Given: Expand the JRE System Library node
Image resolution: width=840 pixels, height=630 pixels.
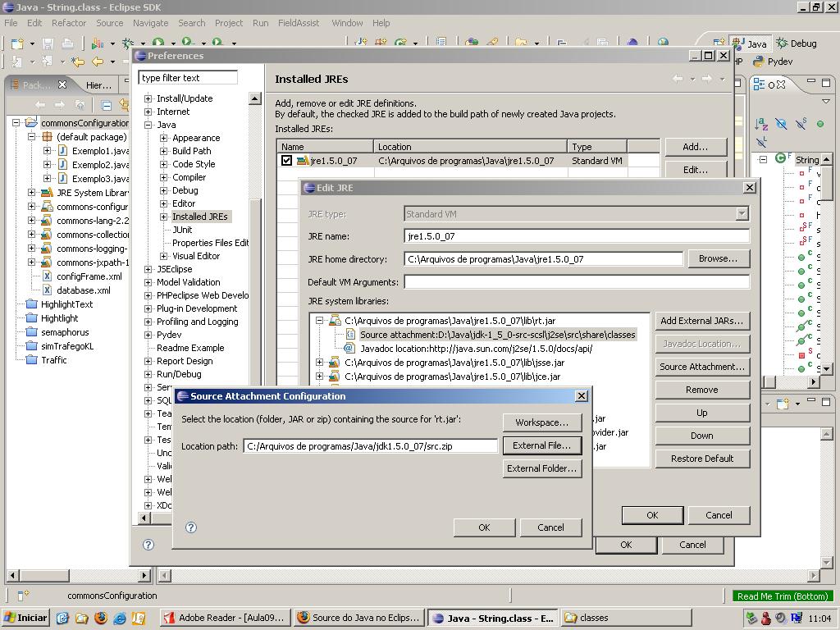Looking at the screenshot, I should (32, 192).
